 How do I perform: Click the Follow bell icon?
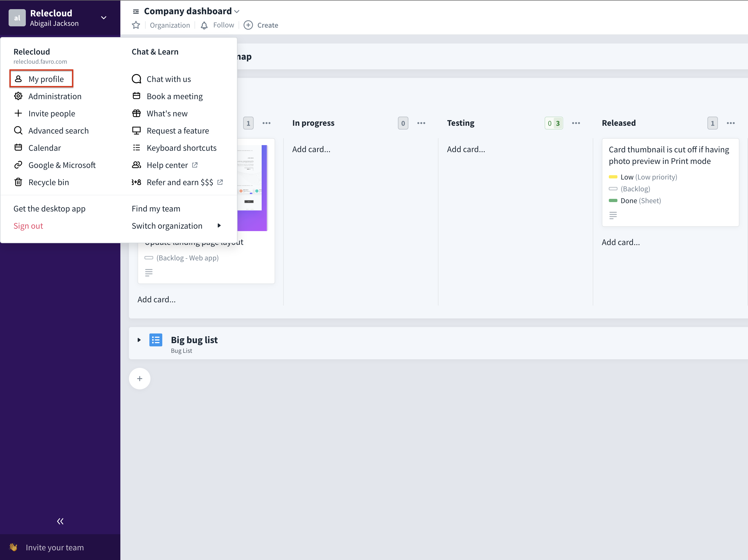204,25
